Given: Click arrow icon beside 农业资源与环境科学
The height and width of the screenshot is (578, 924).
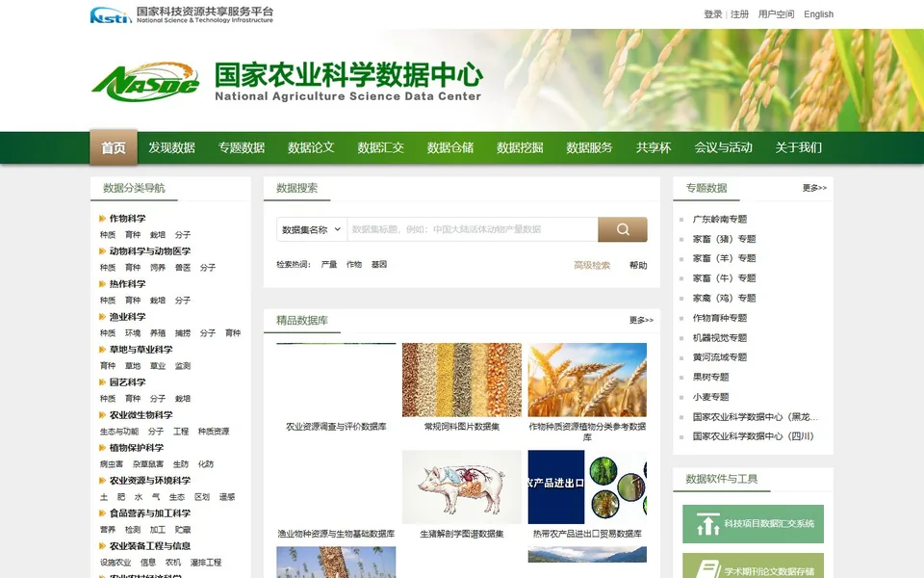Looking at the screenshot, I should click(x=103, y=480).
